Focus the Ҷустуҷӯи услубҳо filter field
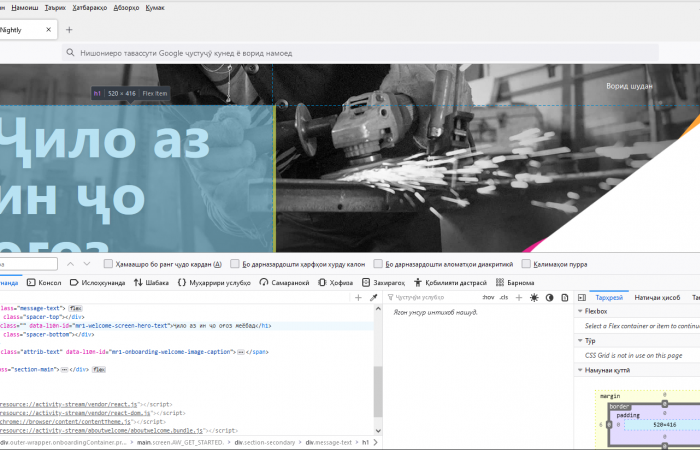Viewport: 700px width, 450px height. tap(432, 297)
